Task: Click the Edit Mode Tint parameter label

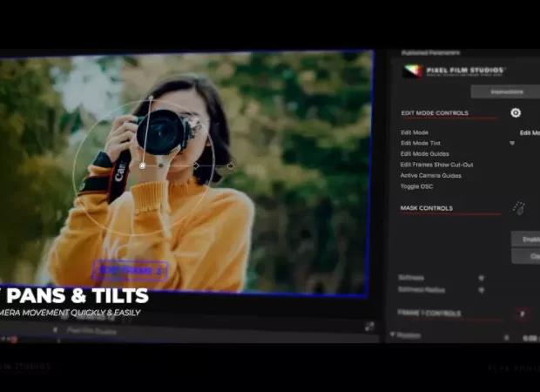Action: coord(421,143)
